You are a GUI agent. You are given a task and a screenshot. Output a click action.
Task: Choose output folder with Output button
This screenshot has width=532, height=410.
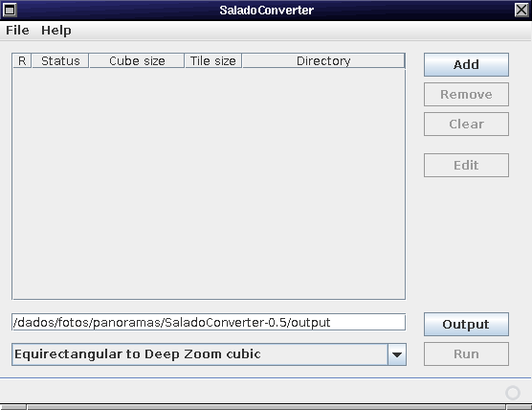pyautogui.click(x=466, y=324)
